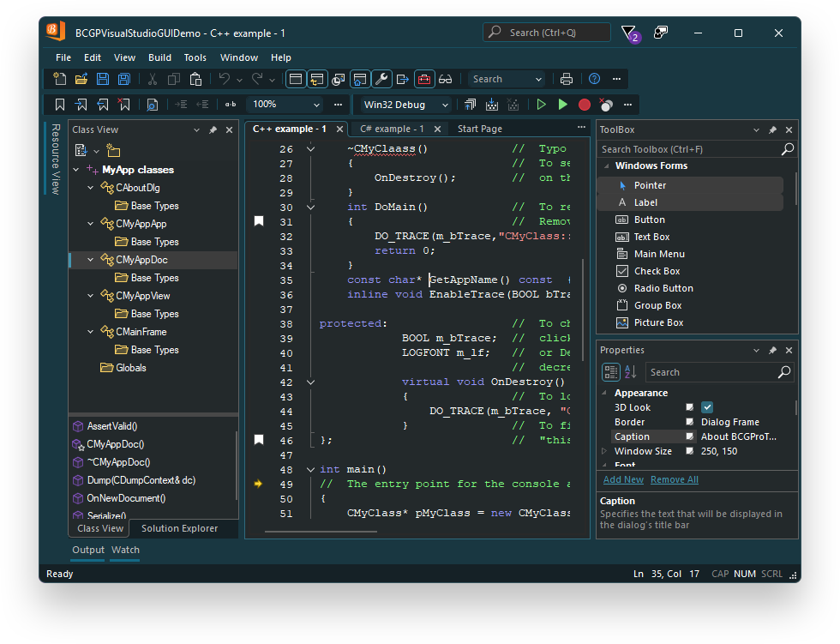
Task: Uncheck the 3D Look property checkbox
Action: click(706, 406)
